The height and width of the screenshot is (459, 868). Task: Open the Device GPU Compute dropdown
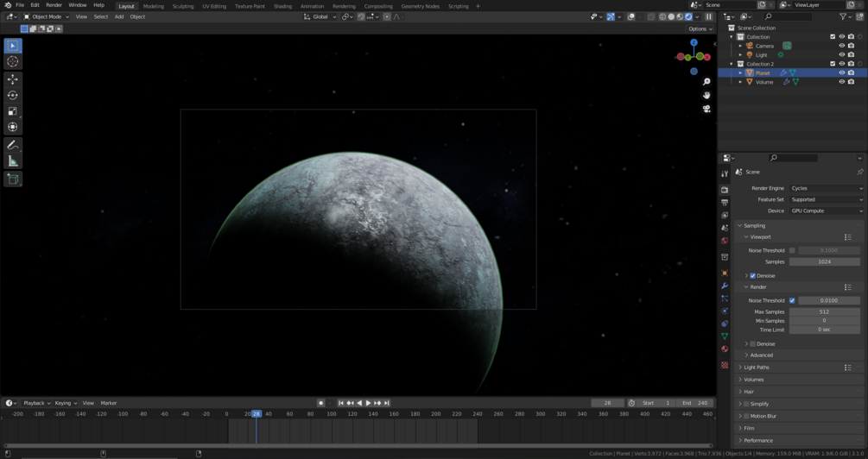(827, 211)
